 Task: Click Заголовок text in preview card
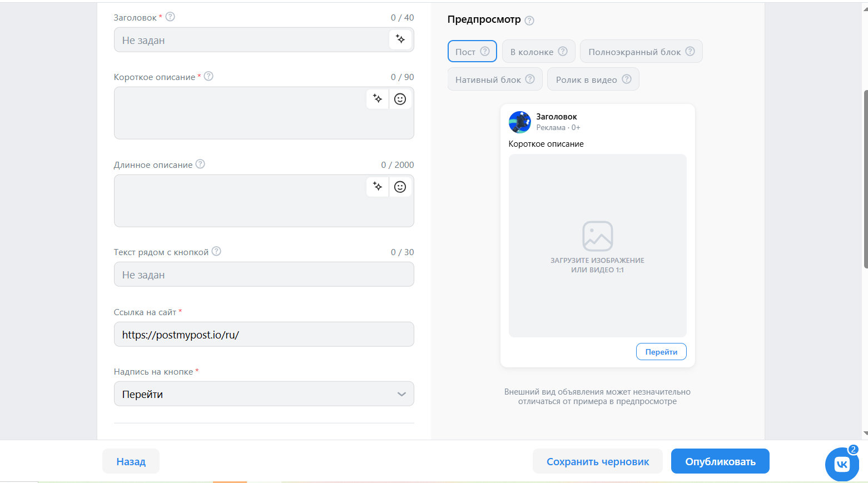click(557, 117)
